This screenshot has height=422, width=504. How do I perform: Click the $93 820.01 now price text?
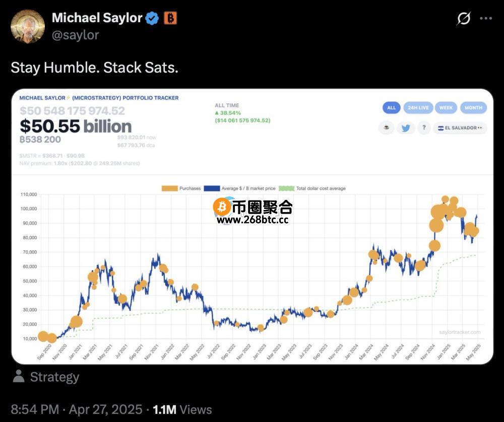tap(137, 137)
